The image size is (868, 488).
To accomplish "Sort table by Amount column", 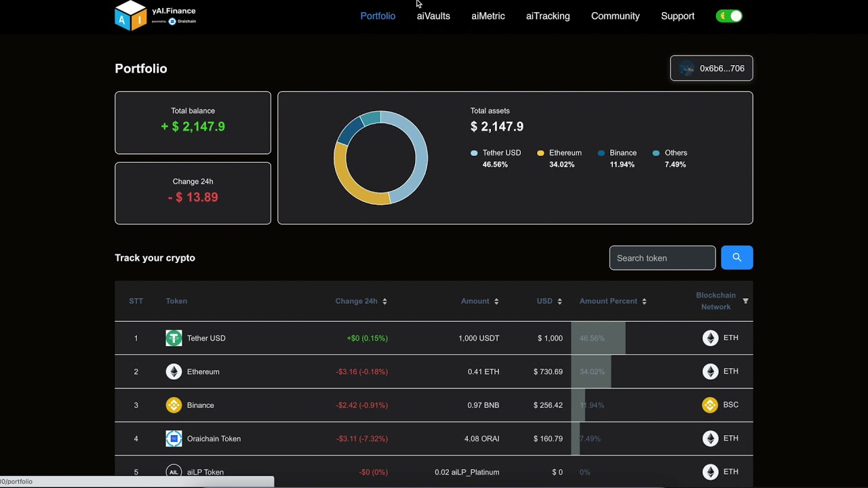I will tap(496, 302).
